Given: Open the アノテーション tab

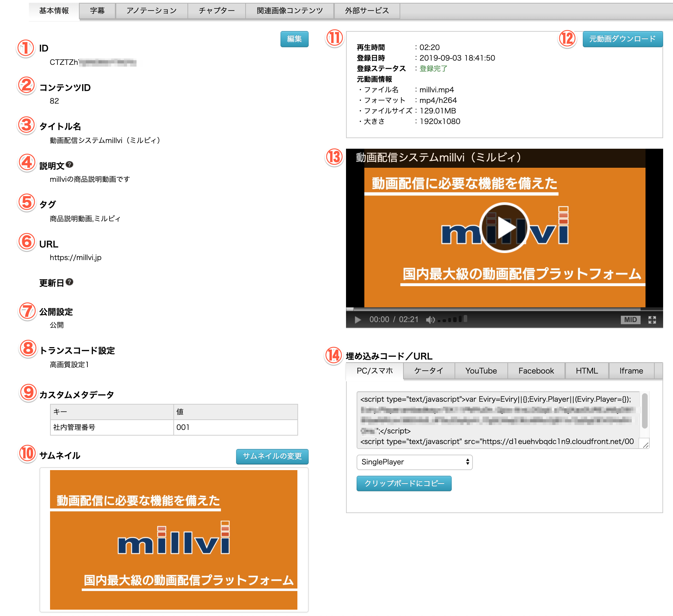Looking at the screenshot, I should (x=152, y=11).
